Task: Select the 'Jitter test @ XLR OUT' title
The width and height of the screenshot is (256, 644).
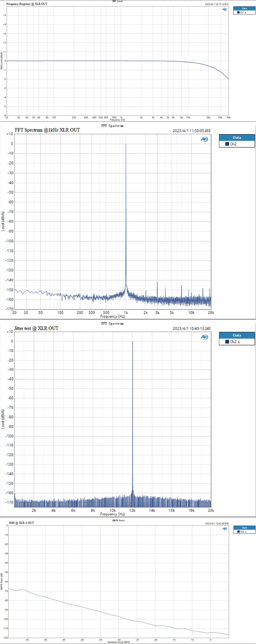Action: 36,328
